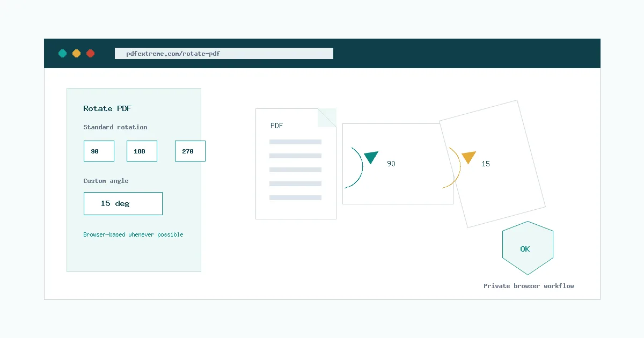The width and height of the screenshot is (644, 338).
Task: Click the teal curved arc on the 90 page
Action: 354,167
